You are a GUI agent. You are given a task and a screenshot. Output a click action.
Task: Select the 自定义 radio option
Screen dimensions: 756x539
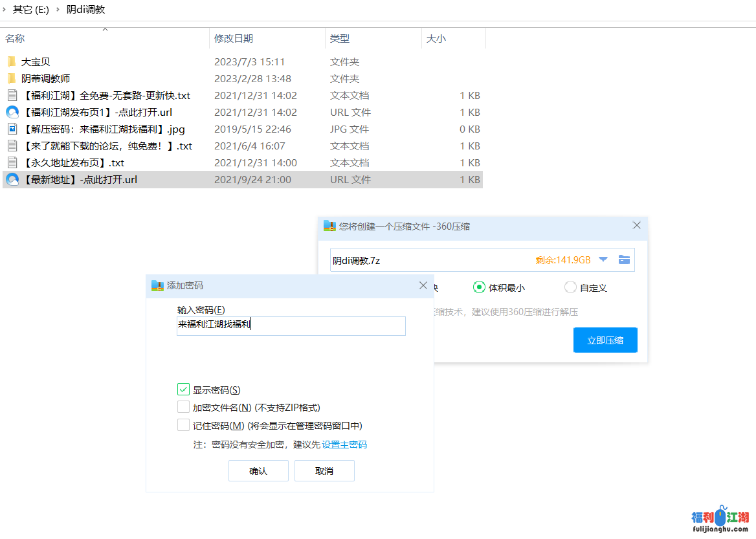point(570,287)
